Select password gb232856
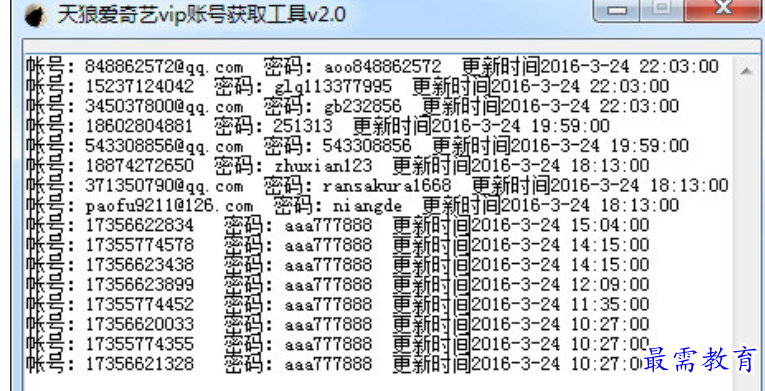 pos(362,106)
